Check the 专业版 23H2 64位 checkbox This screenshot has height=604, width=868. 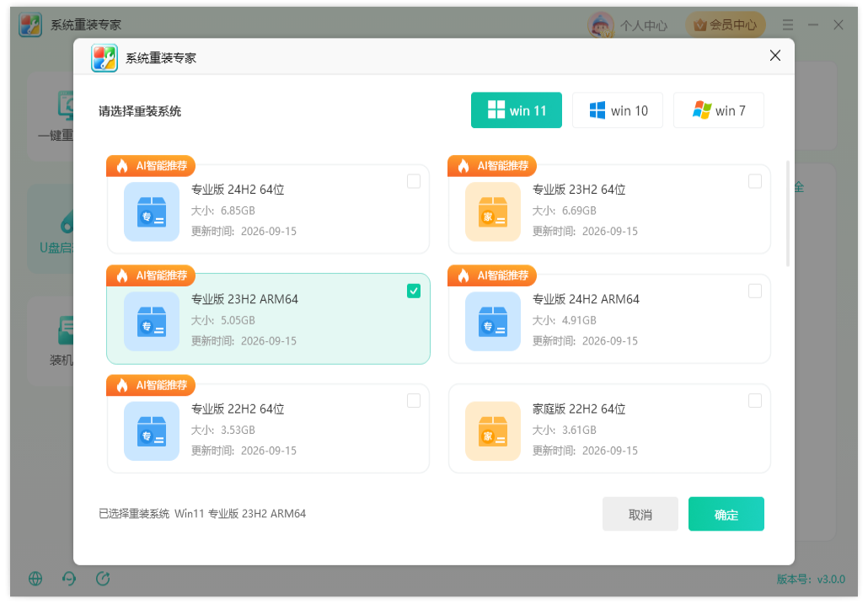754,181
